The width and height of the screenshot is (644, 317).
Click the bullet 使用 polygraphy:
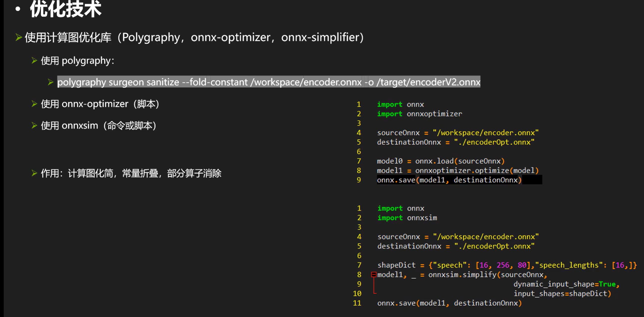coord(77,61)
